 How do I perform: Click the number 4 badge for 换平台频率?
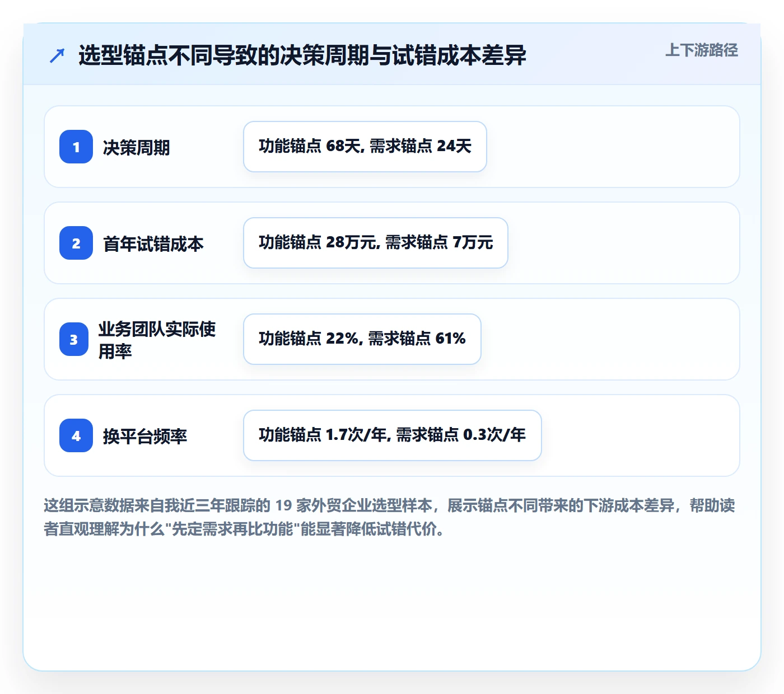pos(76,435)
